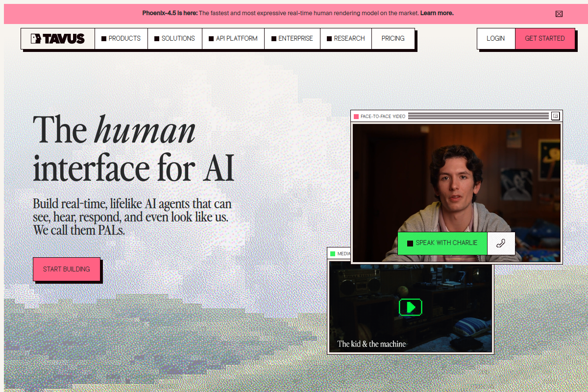This screenshot has width=588, height=392.
Task: Click the Tavus logo
Action: tap(58, 39)
